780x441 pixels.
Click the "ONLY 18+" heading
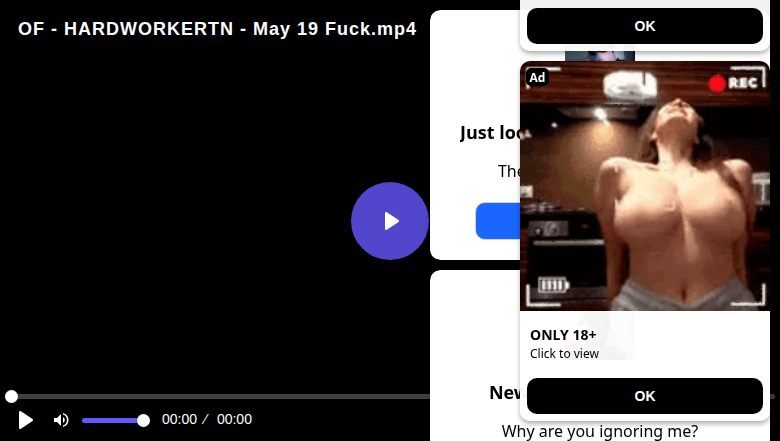(563, 335)
